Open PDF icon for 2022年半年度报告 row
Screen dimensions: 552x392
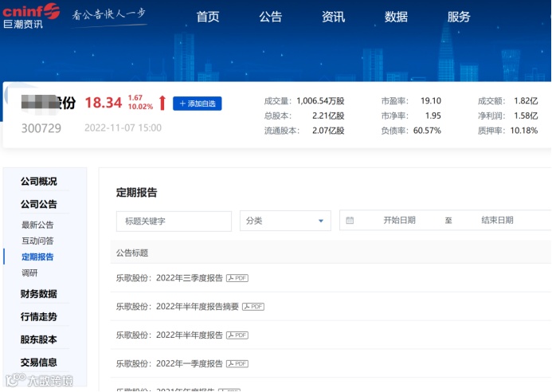pos(237,335)
